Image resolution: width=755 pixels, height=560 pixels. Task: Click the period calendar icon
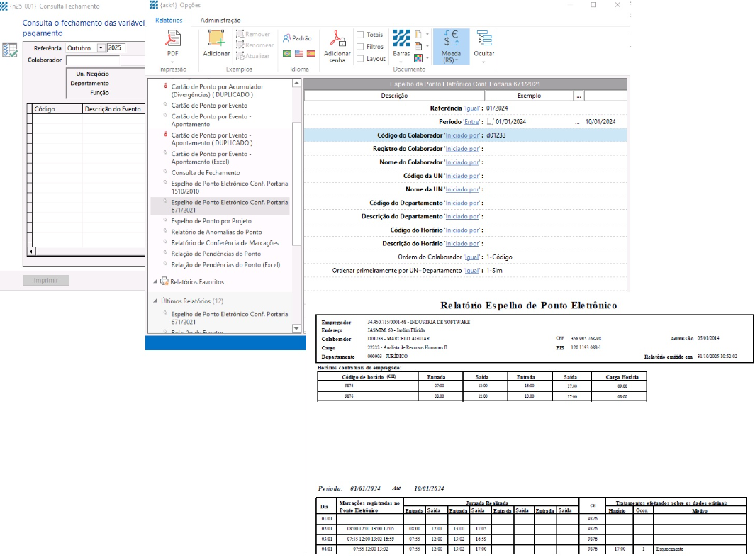pyautogui.click(x=489, y=121)
